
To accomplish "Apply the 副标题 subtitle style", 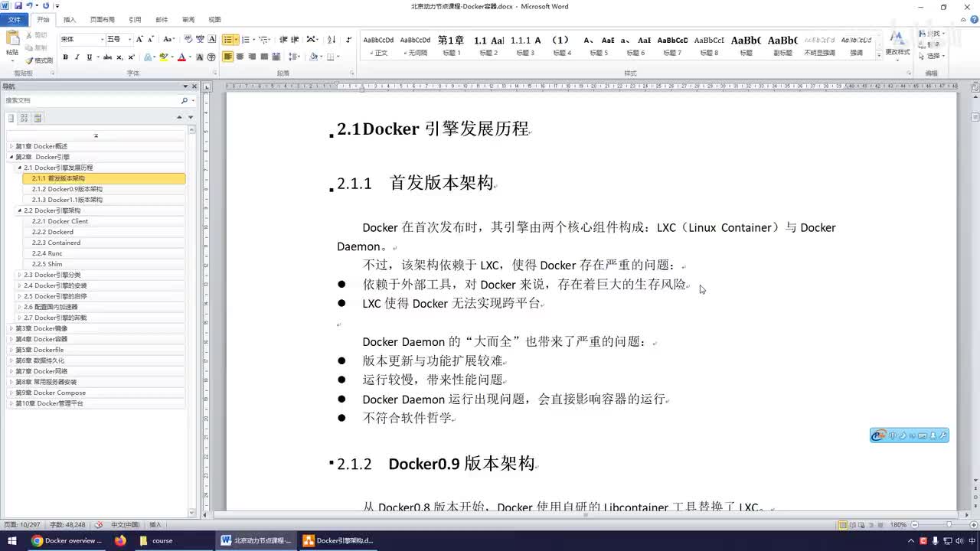I will coord(782,46).
